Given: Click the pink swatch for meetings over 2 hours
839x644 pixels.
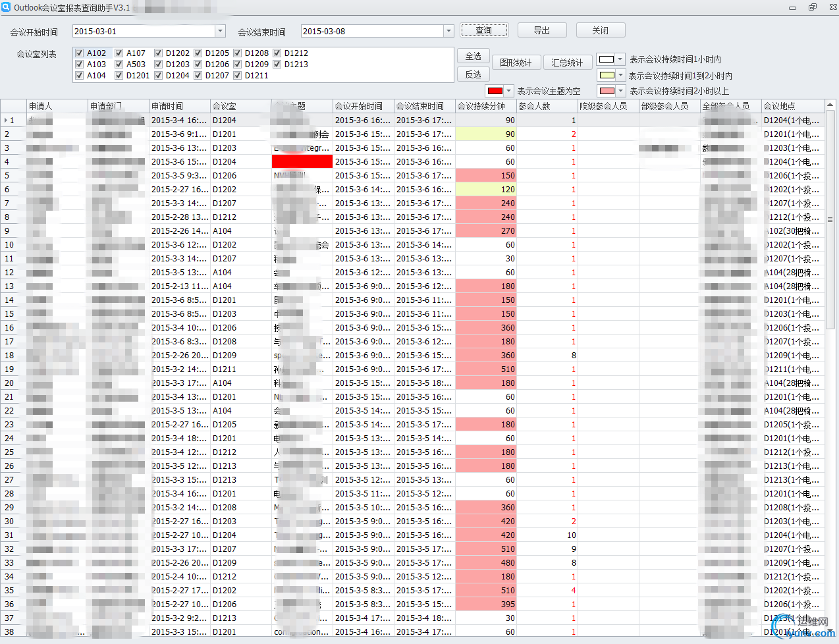Looking at the screenshot, I should point(607,91).
